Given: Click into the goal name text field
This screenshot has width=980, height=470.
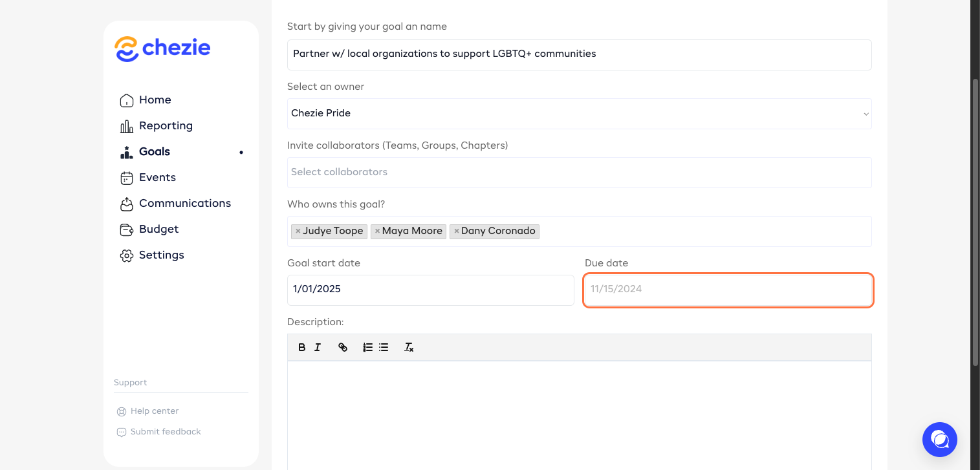Looking at the screenshot, I should tap(579, 54).
